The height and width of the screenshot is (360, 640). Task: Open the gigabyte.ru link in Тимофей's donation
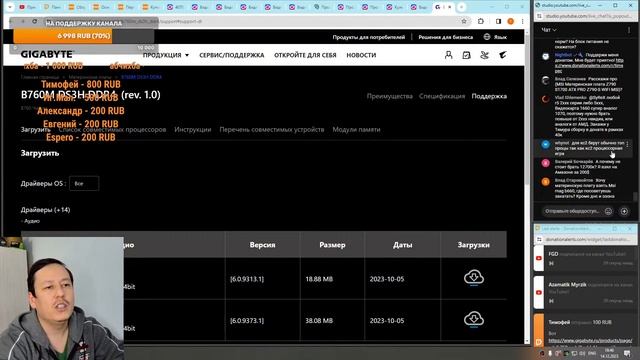point(590,340)
